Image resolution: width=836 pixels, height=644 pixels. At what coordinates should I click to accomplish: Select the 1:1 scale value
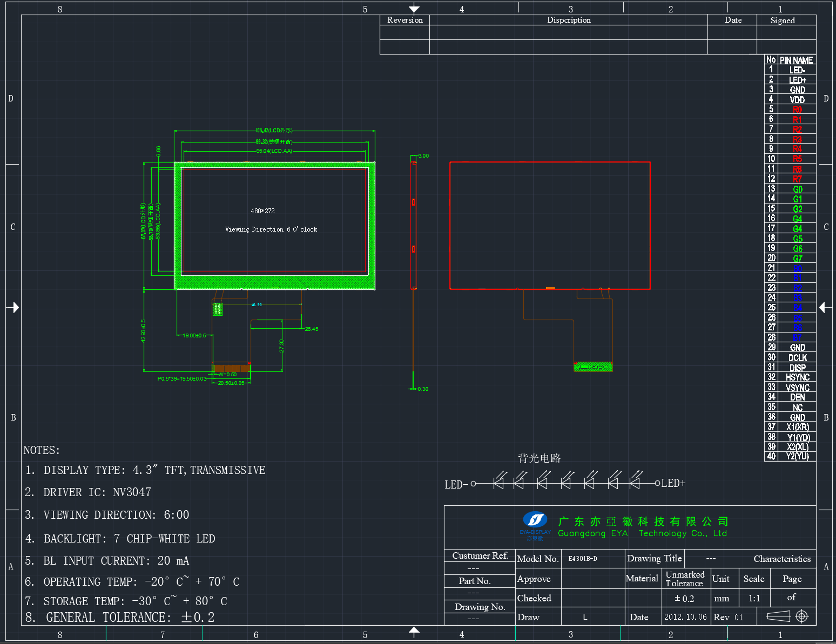[x=754, y=598]
